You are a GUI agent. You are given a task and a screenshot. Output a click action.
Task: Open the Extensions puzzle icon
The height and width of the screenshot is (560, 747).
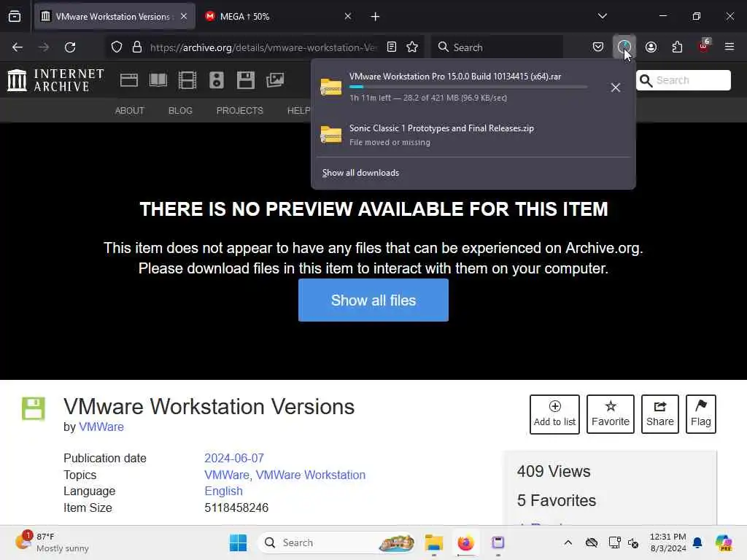click(677, 47)
